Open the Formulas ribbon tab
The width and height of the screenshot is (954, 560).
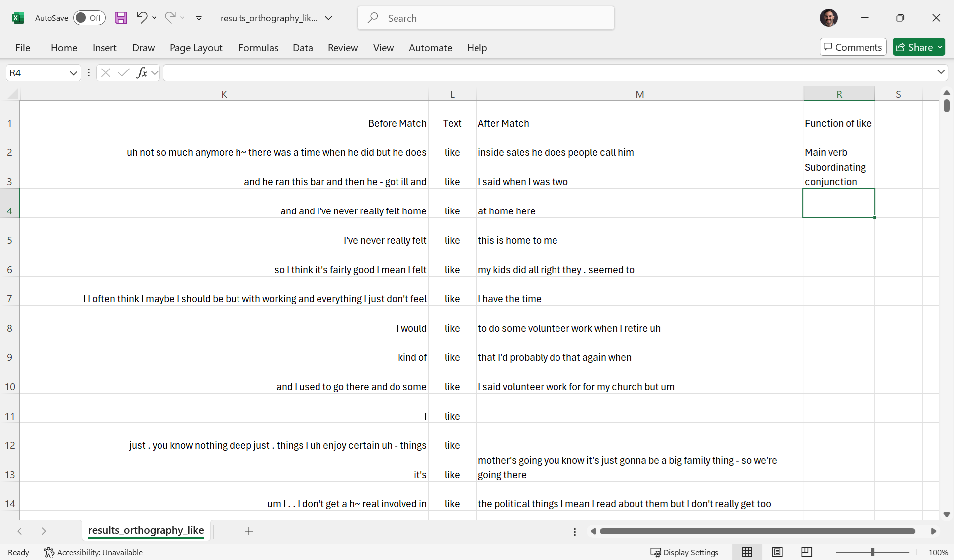click(258, 48)
